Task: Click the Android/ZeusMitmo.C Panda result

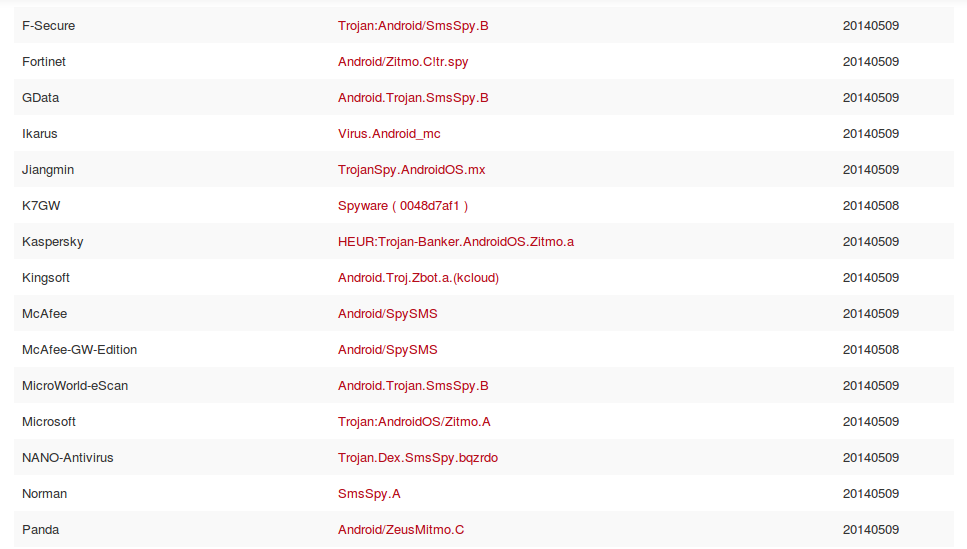Action: [x=401, y=529]
